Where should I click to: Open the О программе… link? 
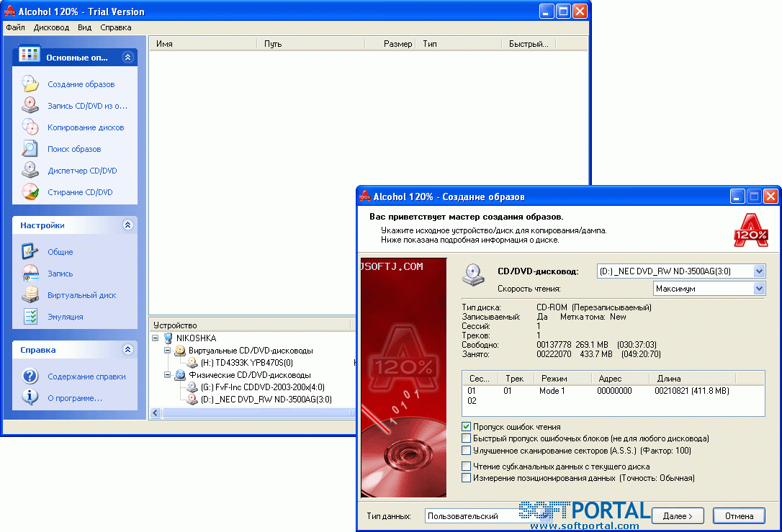point(75,398)
